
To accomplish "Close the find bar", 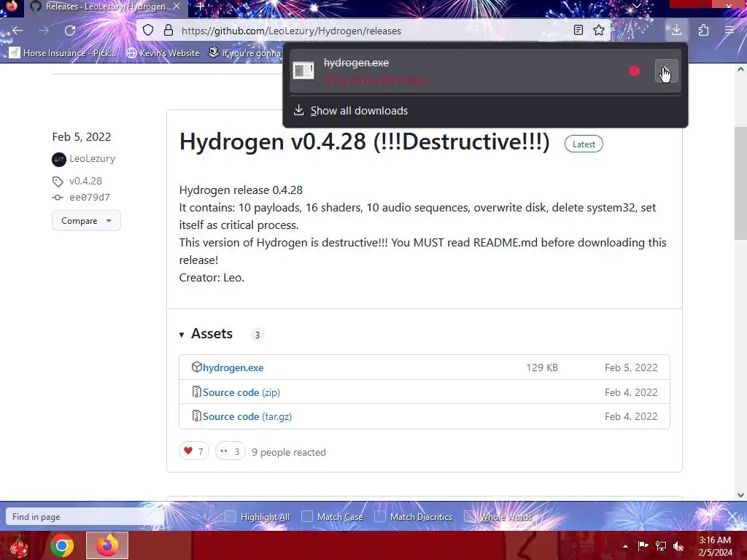I will pos(732,516).
